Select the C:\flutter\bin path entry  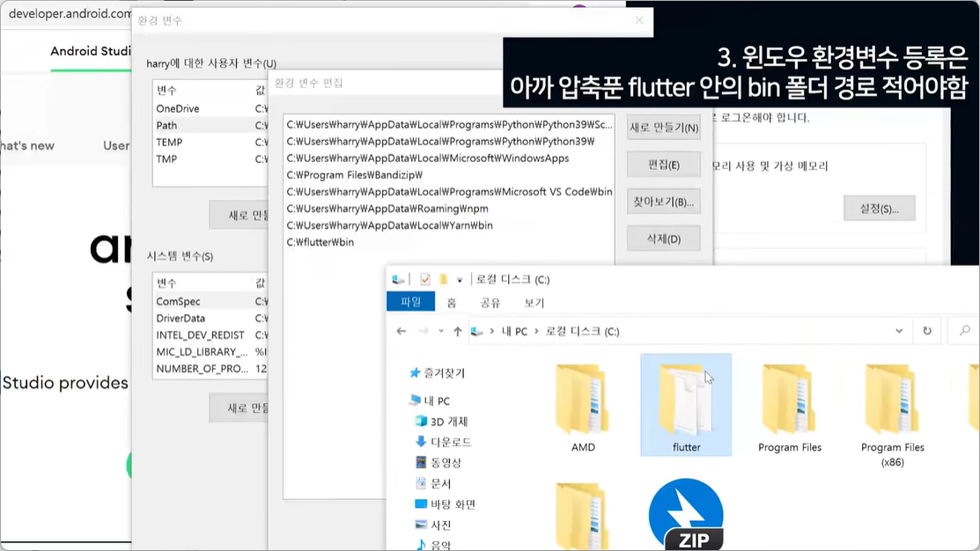click(449, 242)
